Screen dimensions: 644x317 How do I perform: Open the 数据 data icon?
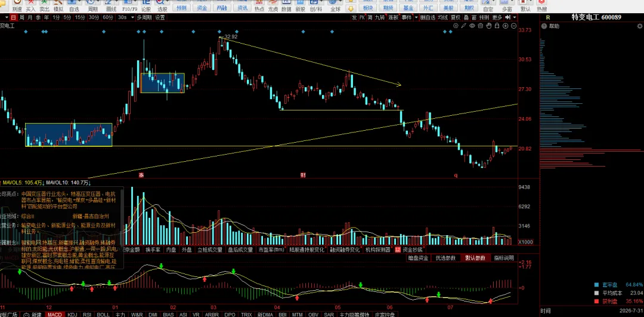[286, 5]
